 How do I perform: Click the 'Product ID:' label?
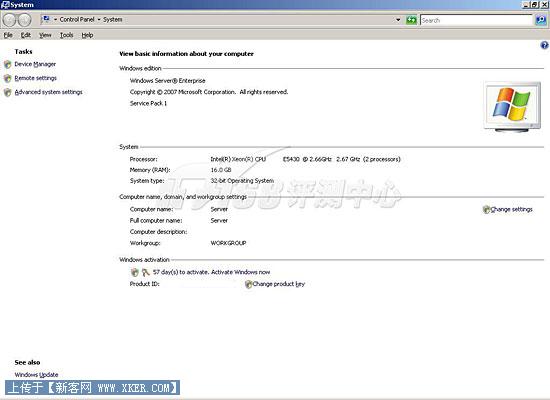(145, 284)
